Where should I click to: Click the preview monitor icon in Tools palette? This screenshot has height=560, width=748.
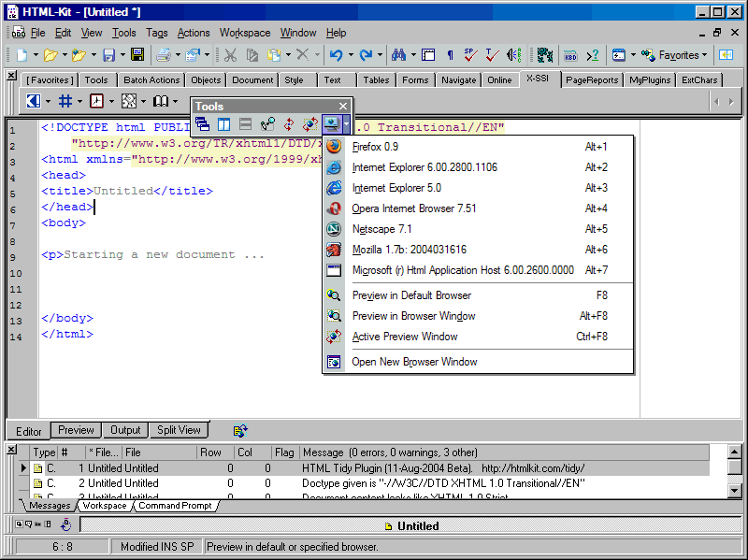point(332,124)
